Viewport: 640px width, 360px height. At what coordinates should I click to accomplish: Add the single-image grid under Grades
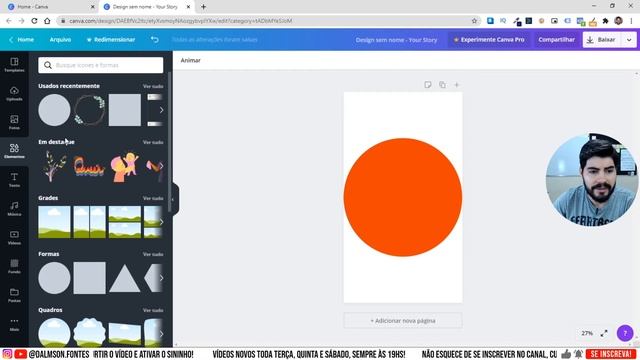tap(54, 222)
